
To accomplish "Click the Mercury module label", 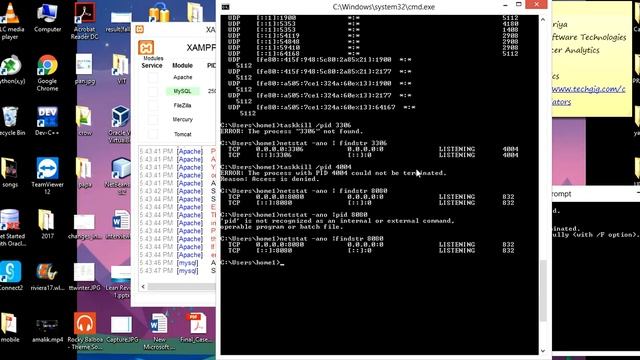I will 182,120.
